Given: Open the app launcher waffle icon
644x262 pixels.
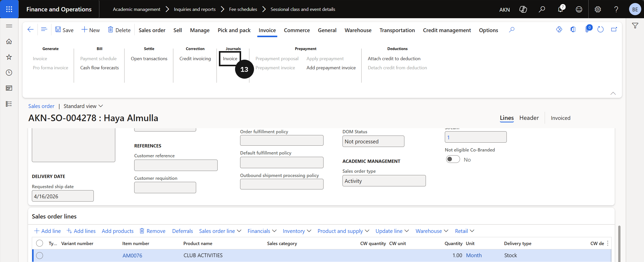Looking at the screenshot, I should (x=9, y=9).
